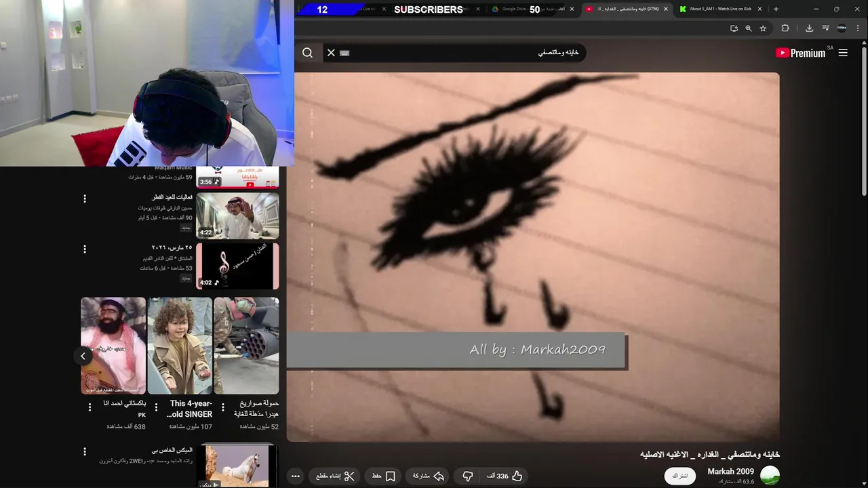
Task: Close the YouTube tab with its X
Action: [x=665, y=9]
